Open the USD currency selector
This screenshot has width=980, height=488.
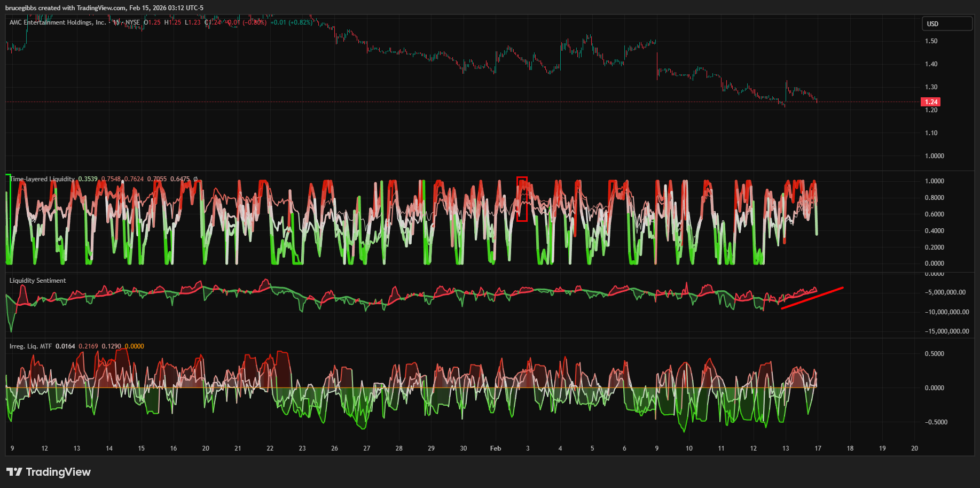946,24
